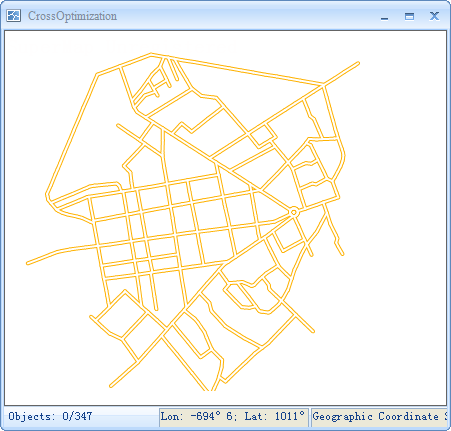Click the CrossOptimization title text
Screen dimensions: 451x431
(x=72, y=16)
